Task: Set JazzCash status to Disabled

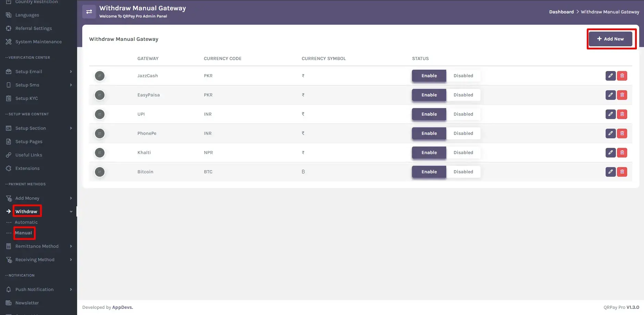Action: [x=463, y=76]
